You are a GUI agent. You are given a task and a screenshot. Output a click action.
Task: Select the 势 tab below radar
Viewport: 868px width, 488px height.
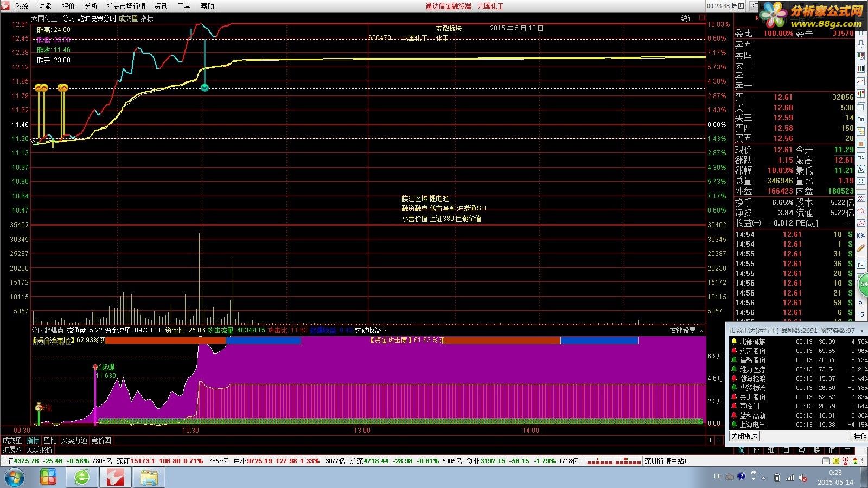[801, 451]
